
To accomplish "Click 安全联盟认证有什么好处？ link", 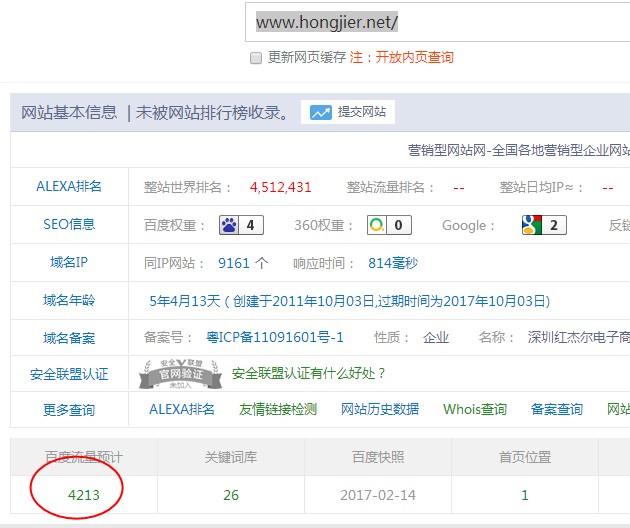I will (309, 373).
